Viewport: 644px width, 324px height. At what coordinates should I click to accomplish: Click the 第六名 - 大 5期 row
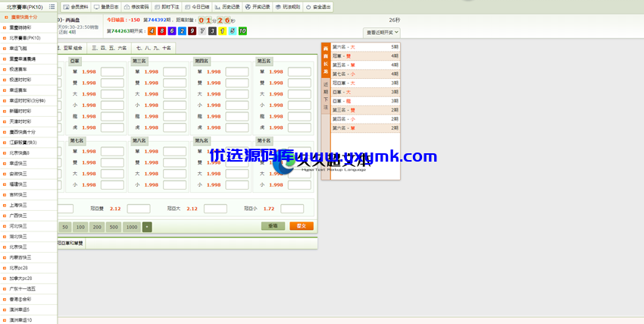365,47
